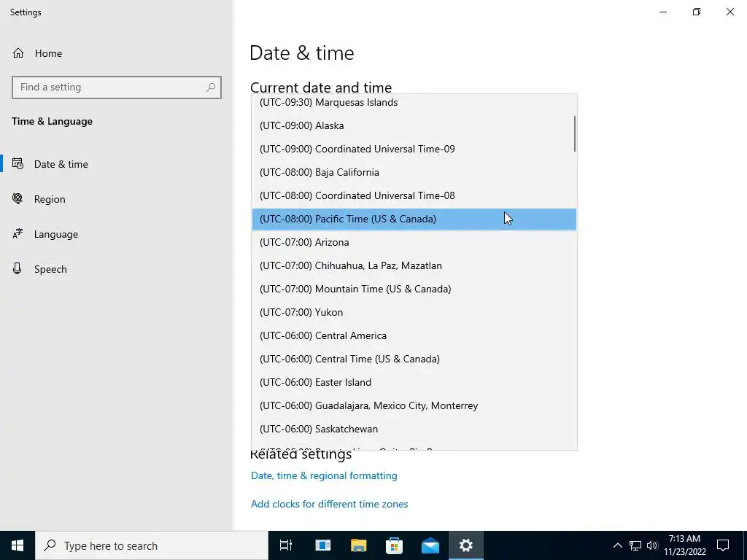Open Date, time & regional formatting link
This screenshot has width=747, height=560.
coord(324,475)
